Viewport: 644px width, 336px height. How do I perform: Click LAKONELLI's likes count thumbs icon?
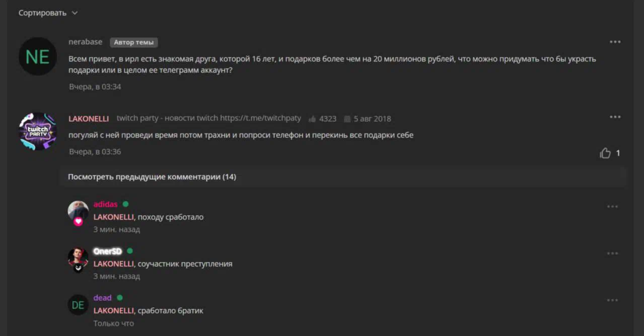click(312, 119)
